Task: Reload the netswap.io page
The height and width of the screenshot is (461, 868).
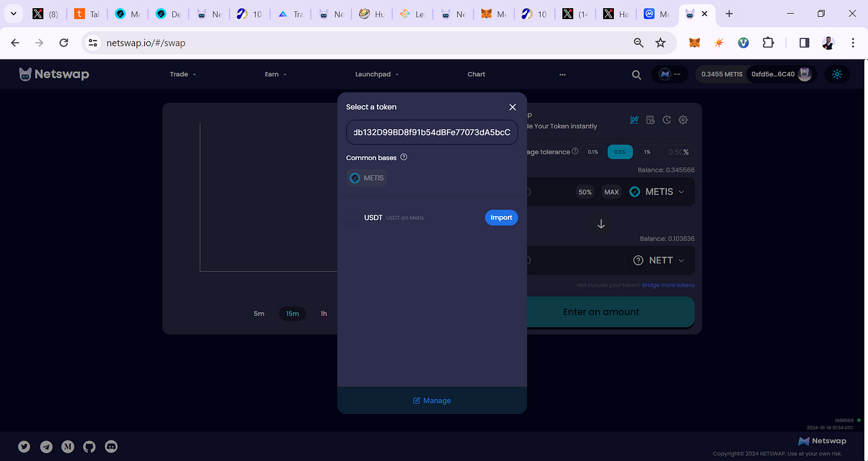Action: [63, 43]
